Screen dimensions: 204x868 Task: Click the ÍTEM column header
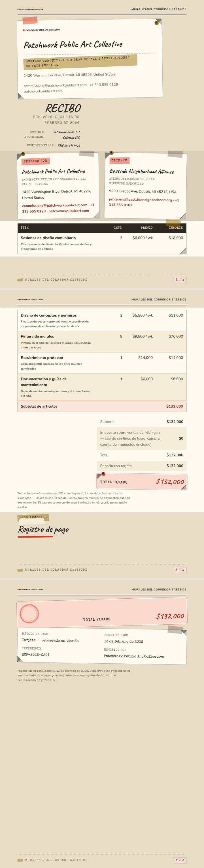click(x=25, y=228)
